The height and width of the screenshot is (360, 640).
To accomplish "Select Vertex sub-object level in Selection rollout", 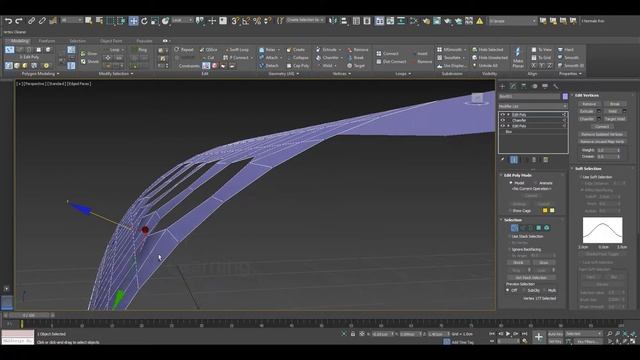I will tap(514, 228).
